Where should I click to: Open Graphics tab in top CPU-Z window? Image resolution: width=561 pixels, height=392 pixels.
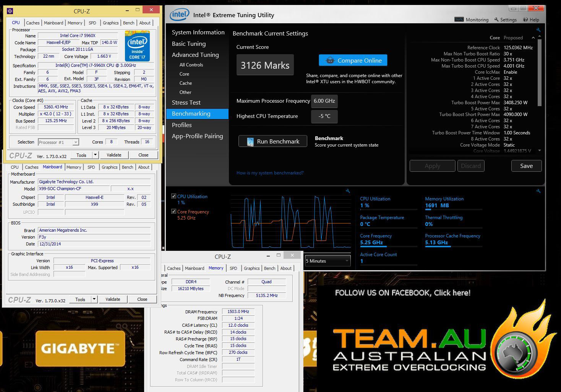(111, 23)
